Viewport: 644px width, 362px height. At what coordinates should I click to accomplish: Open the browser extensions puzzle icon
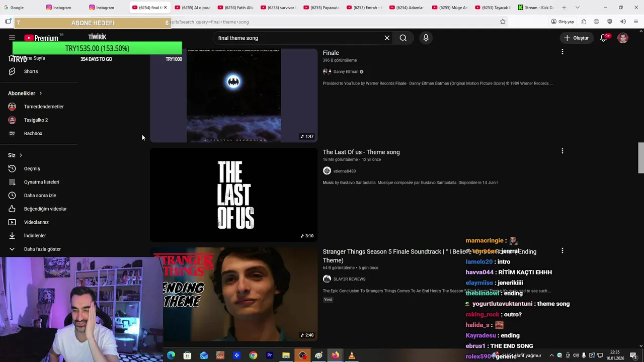584,22
